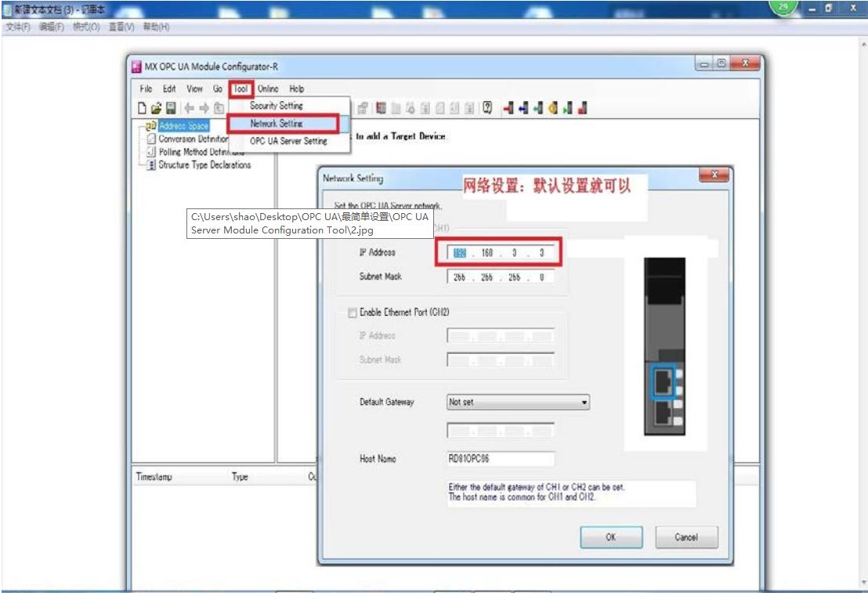
Task: Select Structure Type Declarations tree node
Action: pyautogui.click(x=204, y=165)
